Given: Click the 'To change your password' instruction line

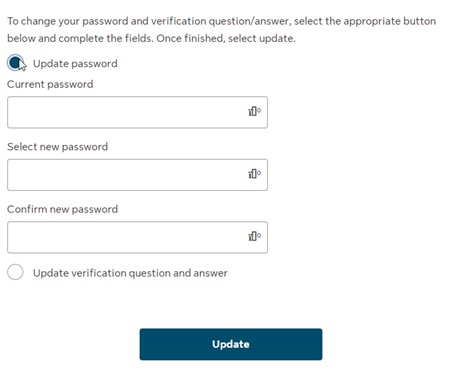Looking at the screenshot, I should tap(222, 21).
